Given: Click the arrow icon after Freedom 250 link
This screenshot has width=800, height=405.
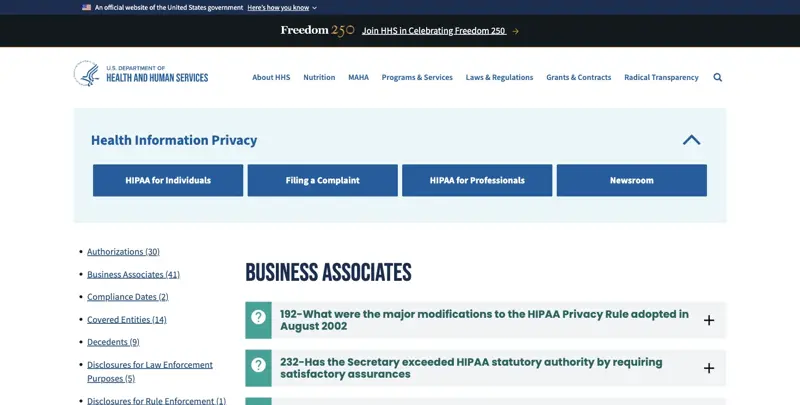Looking at the screenshot, I should [x=515, y=31].
